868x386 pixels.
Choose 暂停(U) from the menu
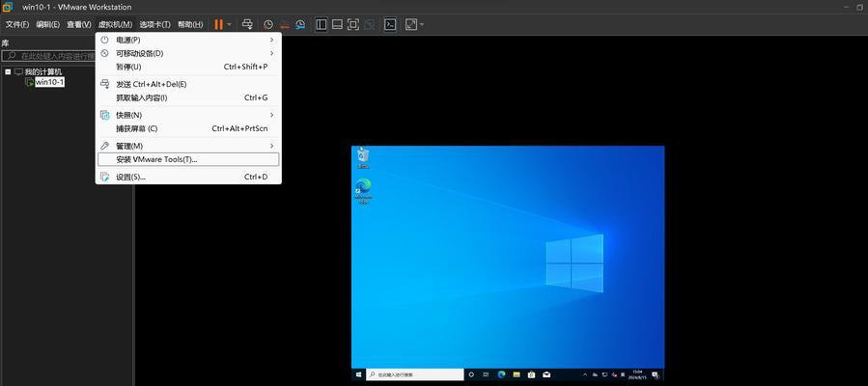188,67
